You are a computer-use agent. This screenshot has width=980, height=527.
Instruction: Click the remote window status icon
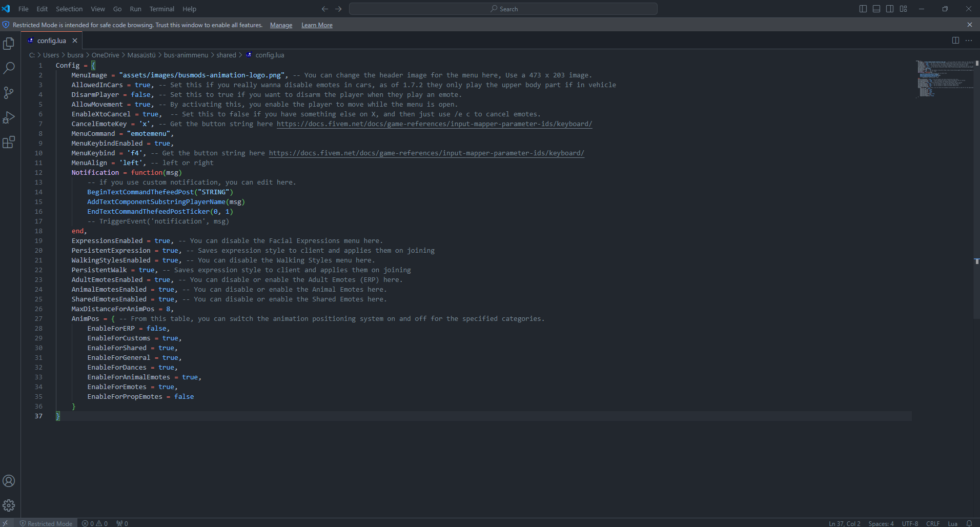[5, 523]
